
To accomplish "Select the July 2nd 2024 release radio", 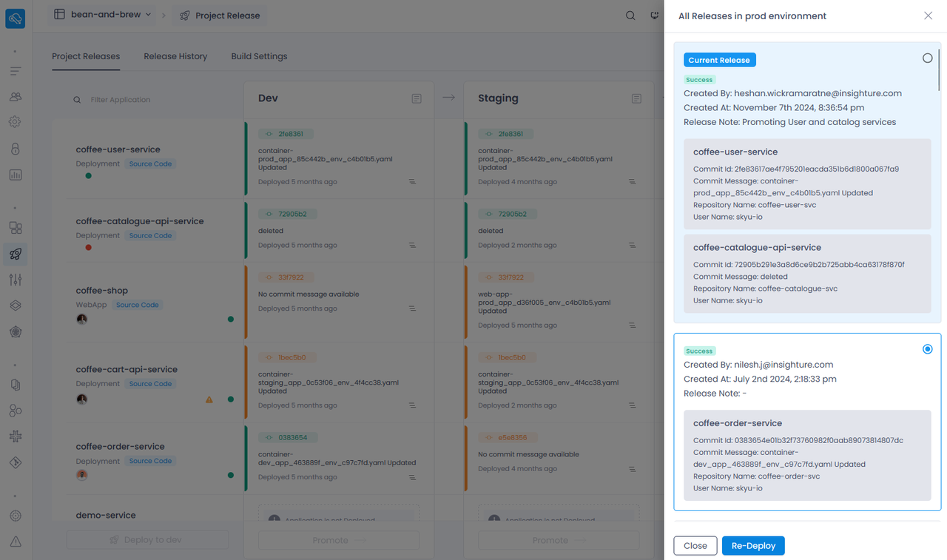I will (x=927, y=349).
